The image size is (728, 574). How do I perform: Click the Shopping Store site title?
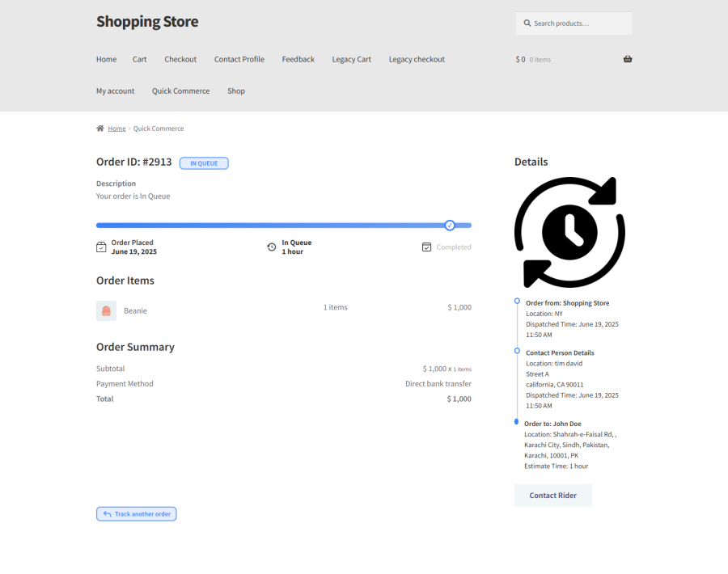coord(146,22)
